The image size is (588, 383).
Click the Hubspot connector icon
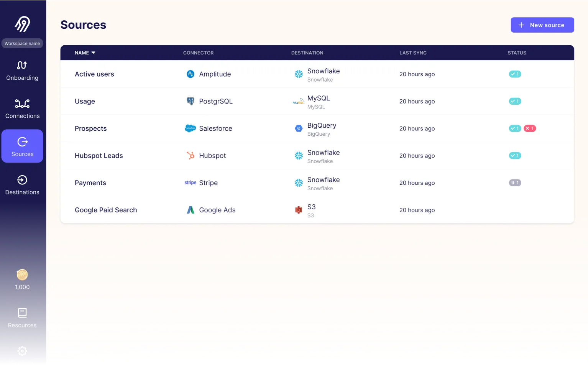[x=191, y=156]
